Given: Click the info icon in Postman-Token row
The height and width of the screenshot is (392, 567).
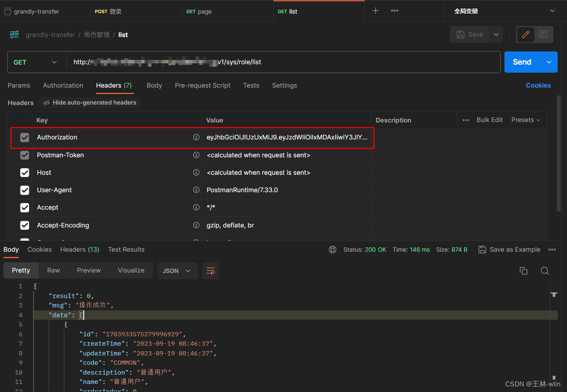Looking at the screenshot, I should point(196,155).
